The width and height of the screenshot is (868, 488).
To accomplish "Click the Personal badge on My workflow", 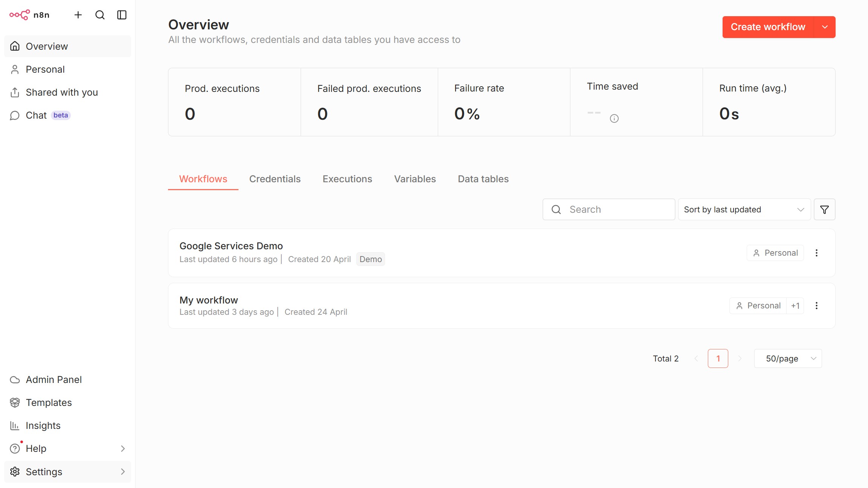I will 758,306.
